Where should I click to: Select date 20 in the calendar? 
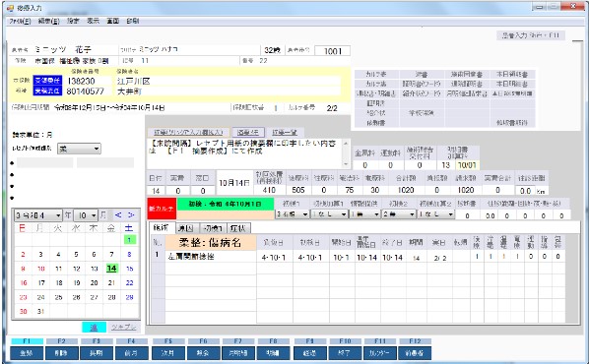point(94,282)
